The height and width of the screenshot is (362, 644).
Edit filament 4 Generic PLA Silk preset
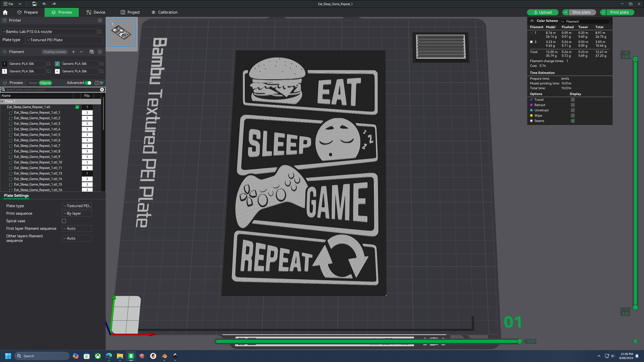tap(102, 71)
